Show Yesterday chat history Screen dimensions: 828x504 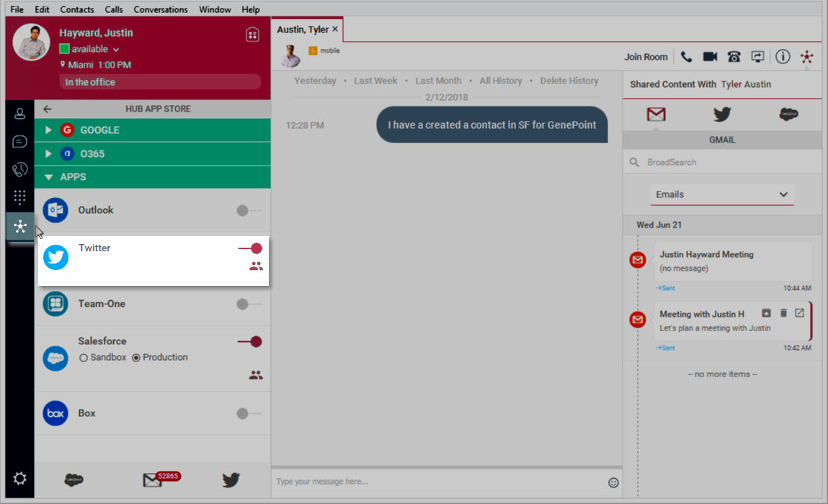click(315, 81)
